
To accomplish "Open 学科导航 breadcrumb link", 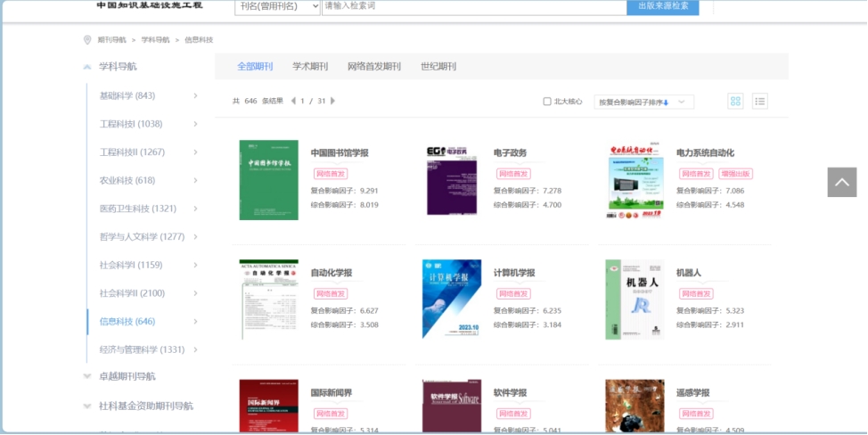I will point(156,40).
